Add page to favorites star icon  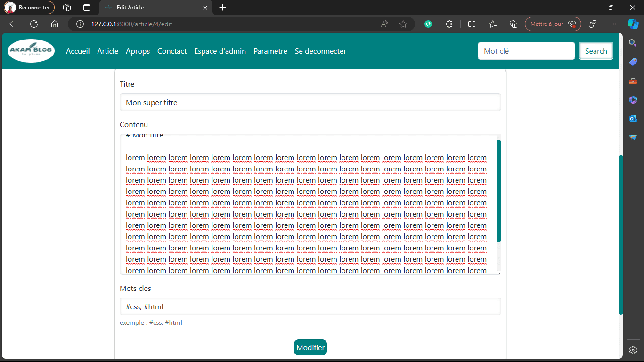[x=403, y=24]
